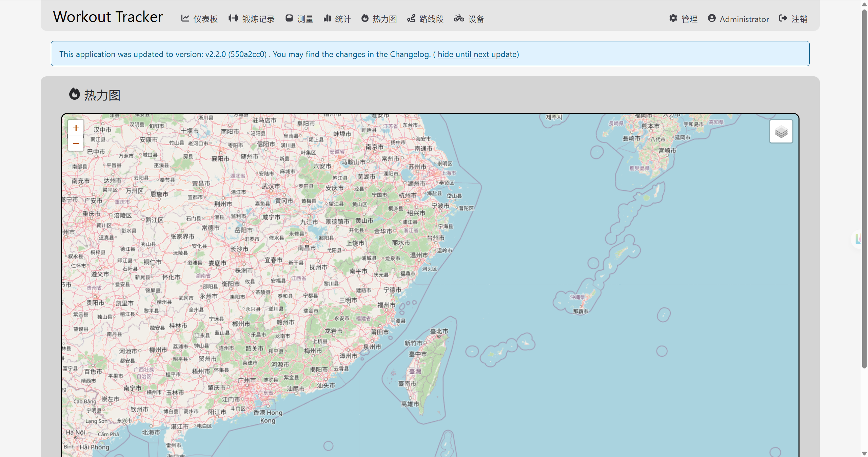The width and height of the screenshot is (868, 457).
Task: Click hide until next update link
Action: (477, 54)
